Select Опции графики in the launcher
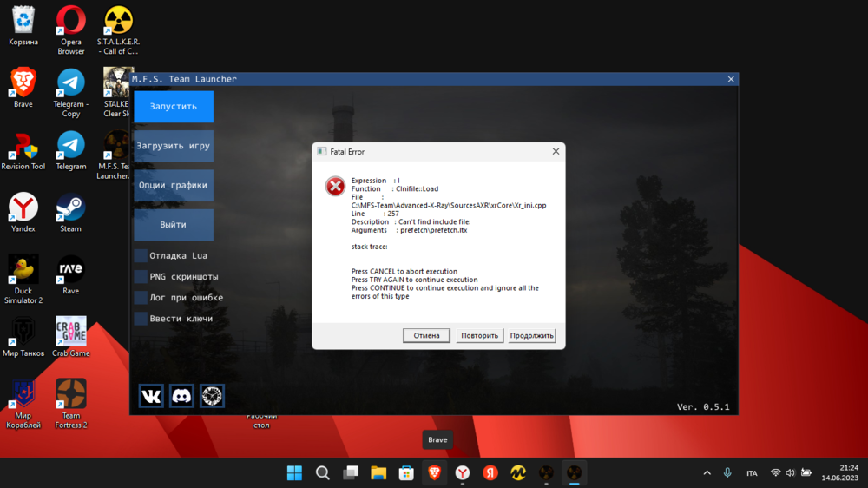 coord(174,186)
